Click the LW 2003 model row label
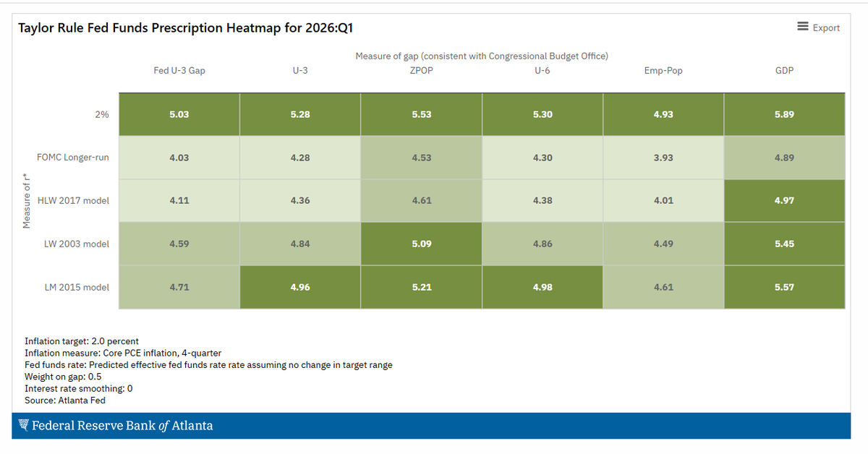This screenshot has height=454, width=868. [x=77, y=244]
